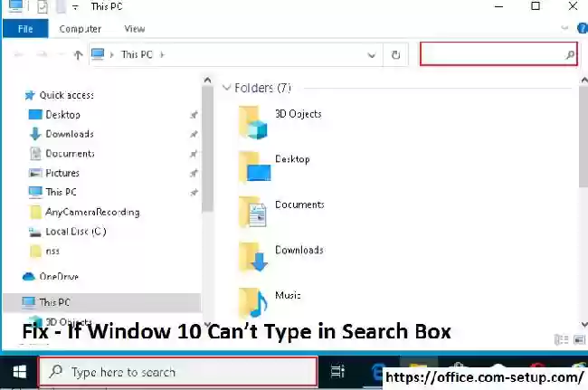Screen dimensions: 588x390
Task: Click the Up one level arrow
Action: [78, 55]
